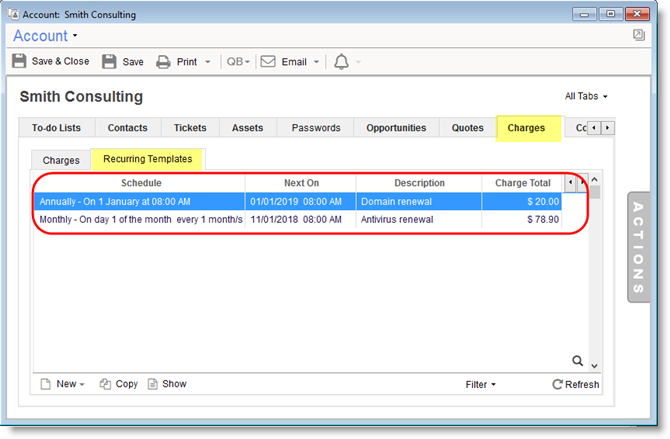Open the Opportunities tab
This screenshot has height=439, width=670.
click(x=396, y=128)
